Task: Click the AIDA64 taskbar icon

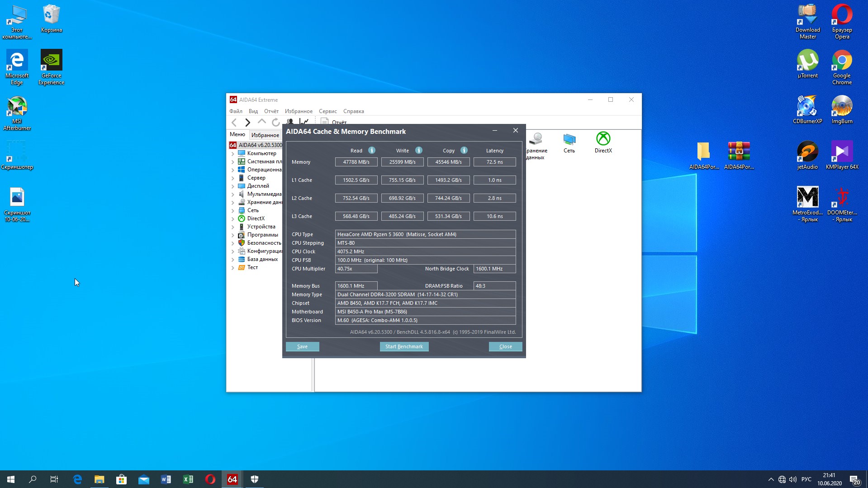Action: point(232,479)
